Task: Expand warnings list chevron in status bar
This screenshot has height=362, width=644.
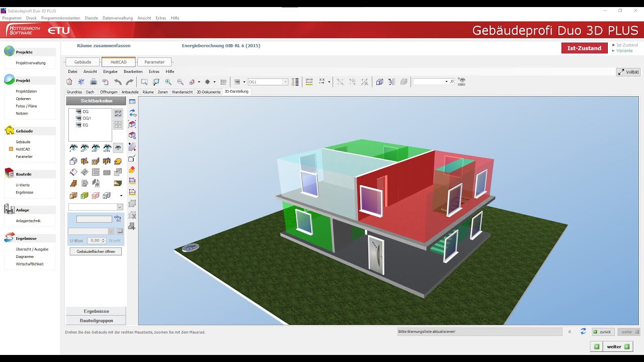Action: pyautogui.click(x=570, y=332)
